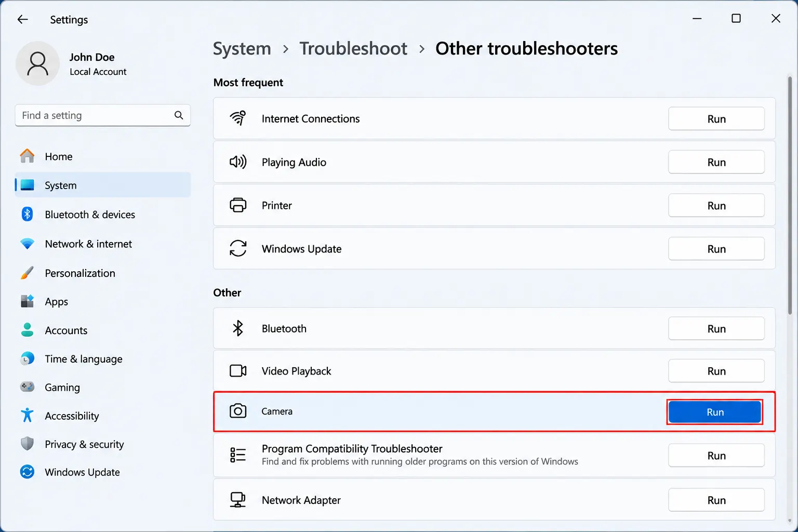
Task: Run the Program Compatibility Troubleshooter
Action: pyautogui.click(x=716, y=456)
